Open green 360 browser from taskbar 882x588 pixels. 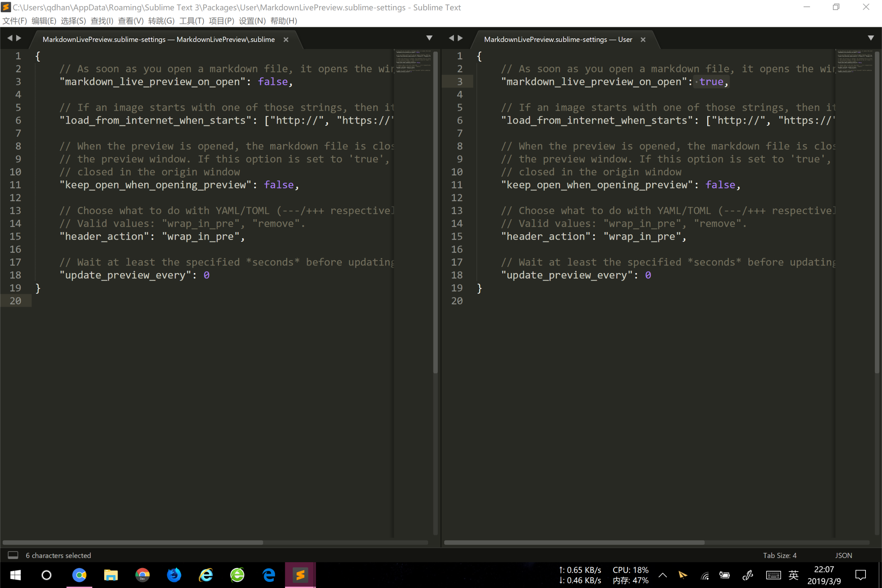click(x=237, y=575)
